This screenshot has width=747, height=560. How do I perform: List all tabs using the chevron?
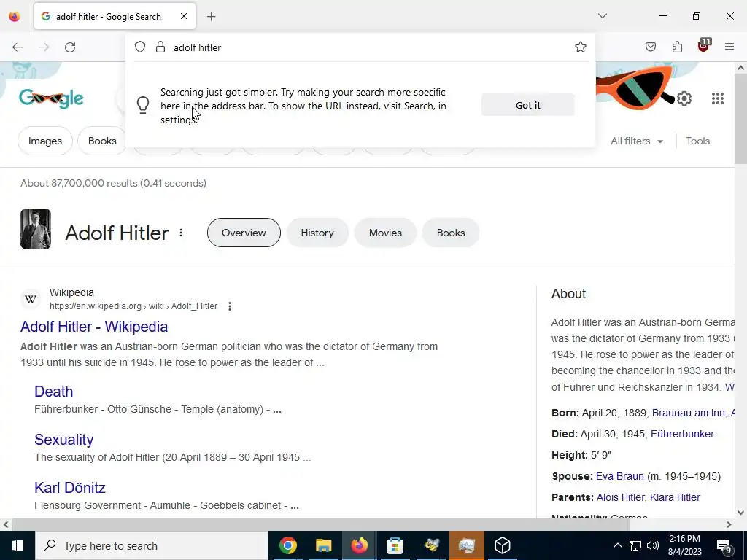click(603, 16)
